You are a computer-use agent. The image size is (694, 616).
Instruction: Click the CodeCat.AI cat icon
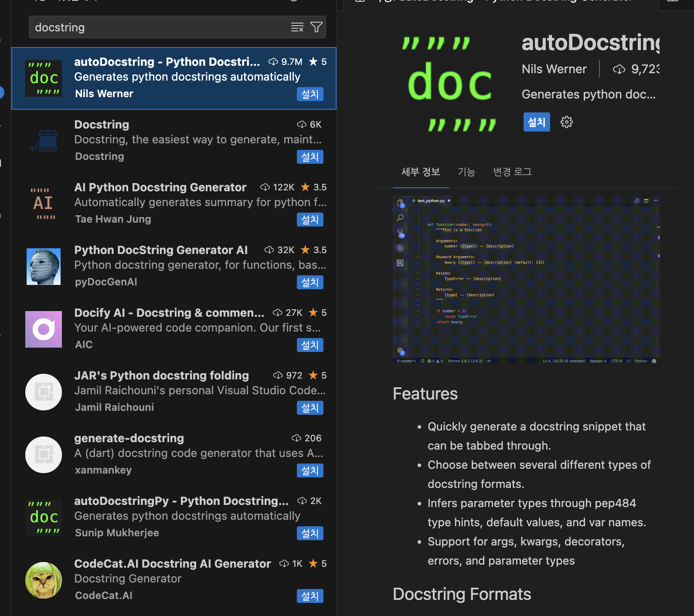[44, 580]
